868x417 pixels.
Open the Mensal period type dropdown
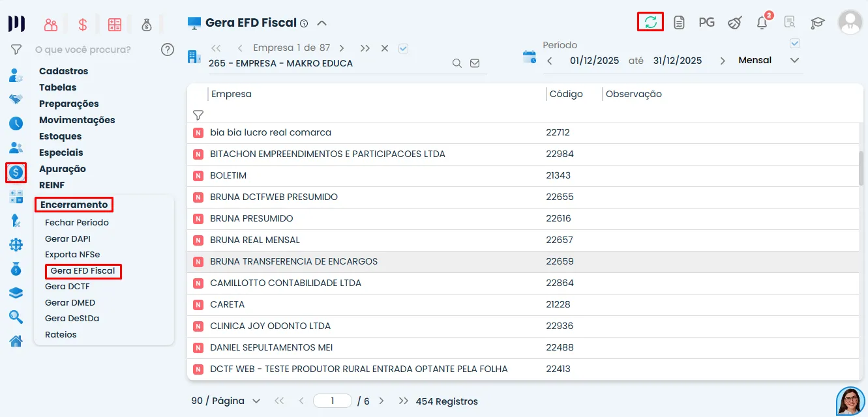point(794,61)
